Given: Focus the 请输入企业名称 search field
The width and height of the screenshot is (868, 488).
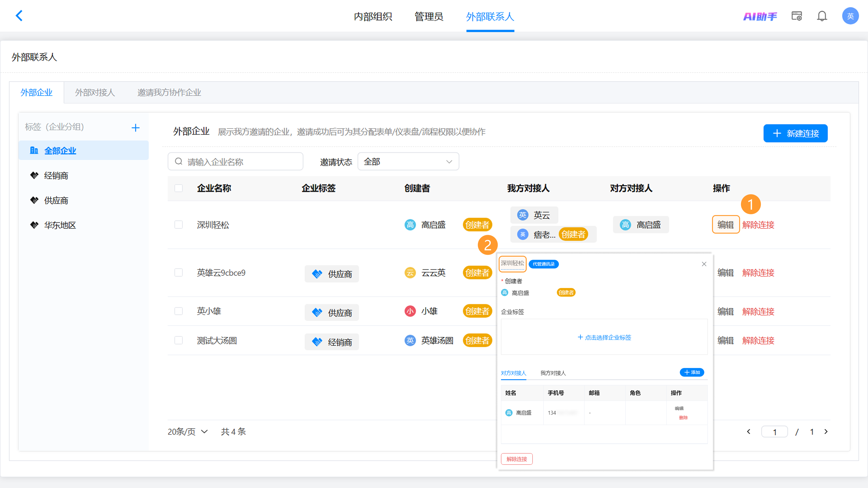Looking at the screenshot, I should [235, 162].
